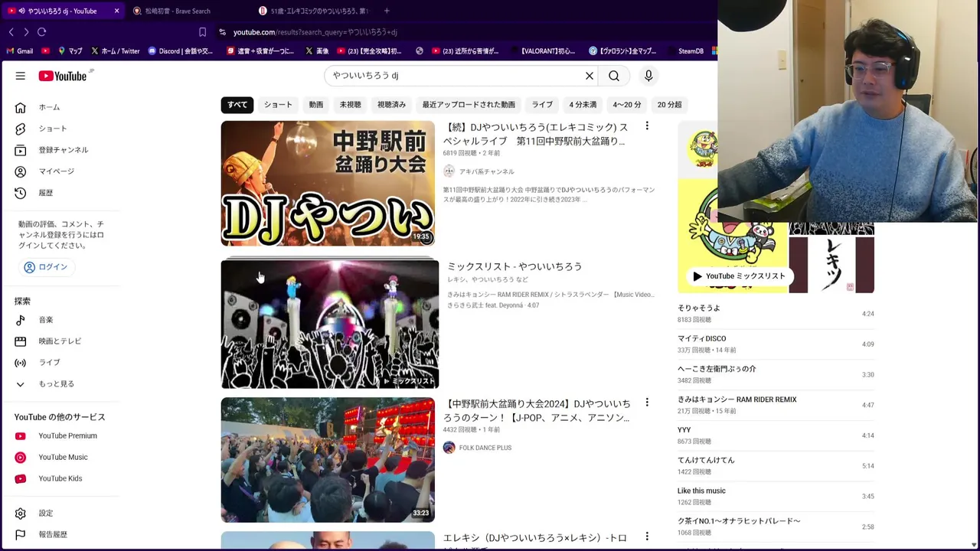The width and height of the screenshot is (980, 551).
Task: Open a new browser tab with plus
Action: 387,11
